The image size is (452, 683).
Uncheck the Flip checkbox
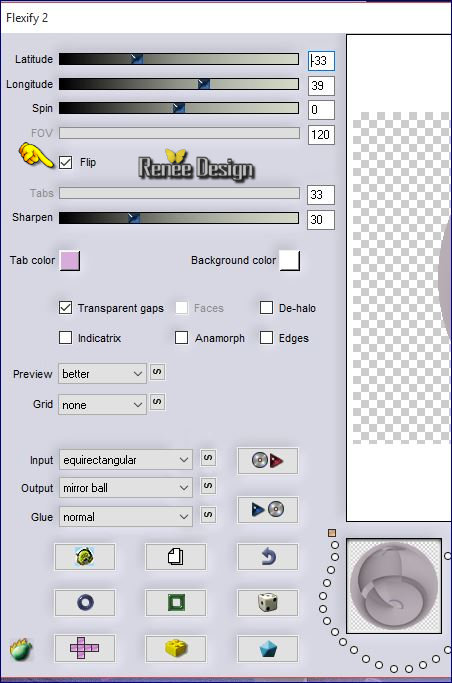[x=65, y=162]
